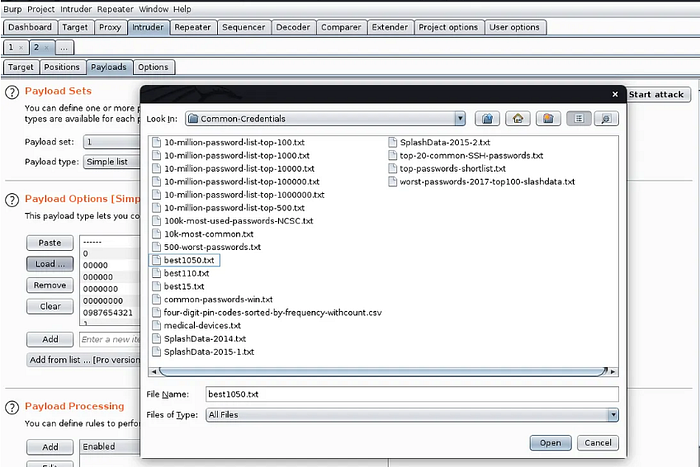This screenshot has height=467, width=700.
Task: Expand the Look In folder dropdown
Action: click(x=460, y=119)
